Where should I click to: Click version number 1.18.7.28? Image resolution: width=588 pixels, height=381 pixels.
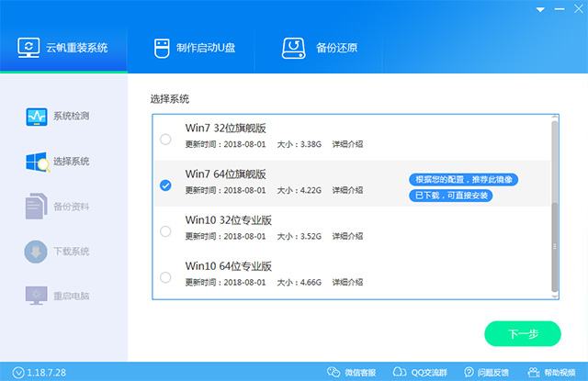(x=47, y=373)
